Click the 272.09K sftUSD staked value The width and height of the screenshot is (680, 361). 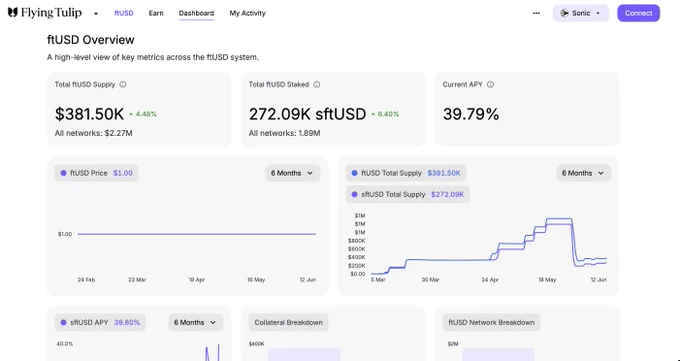tap(307, 114)
